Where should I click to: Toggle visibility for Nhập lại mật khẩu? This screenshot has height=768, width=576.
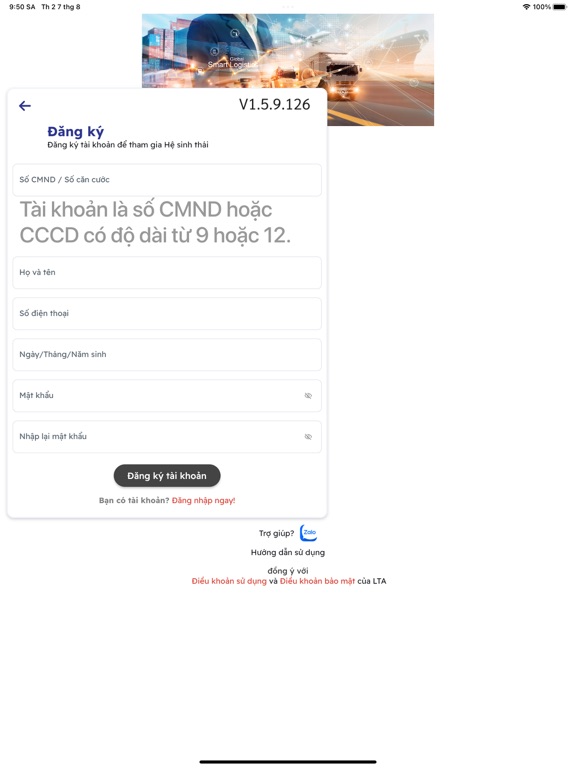(308, 437)
